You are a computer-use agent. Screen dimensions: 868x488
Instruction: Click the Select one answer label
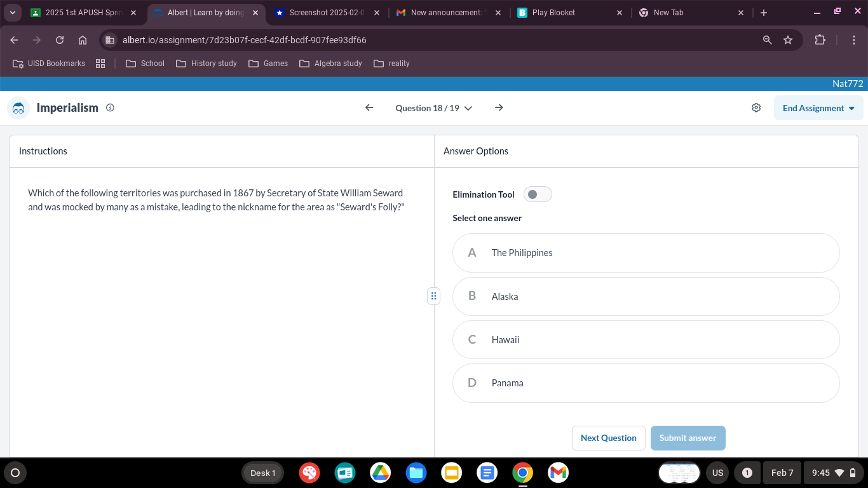click(487, 218)
